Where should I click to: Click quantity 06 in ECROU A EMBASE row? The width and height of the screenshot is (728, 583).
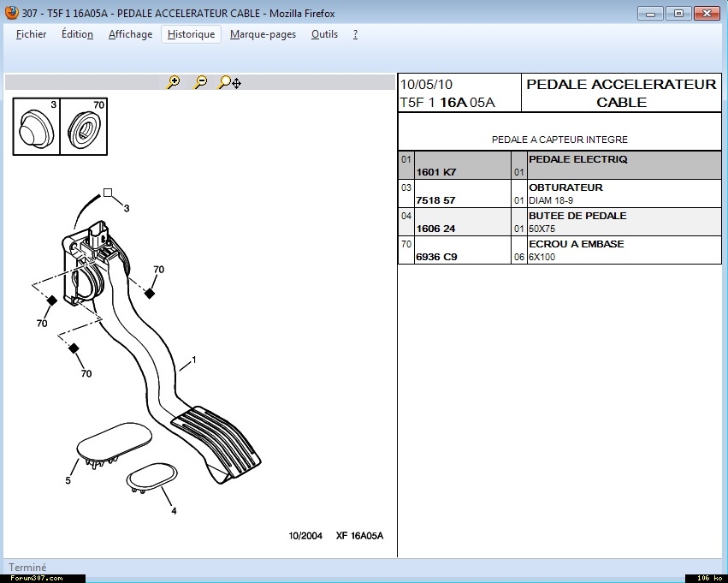518,257
